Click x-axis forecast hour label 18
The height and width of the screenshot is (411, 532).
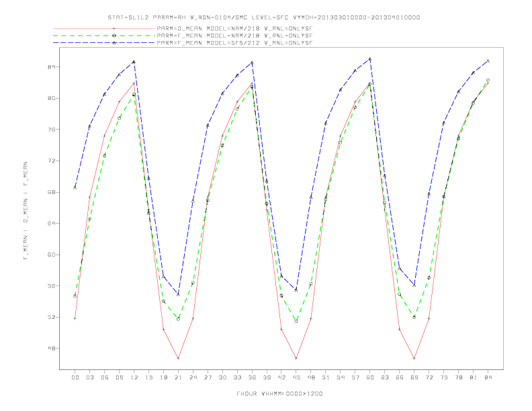163,377
